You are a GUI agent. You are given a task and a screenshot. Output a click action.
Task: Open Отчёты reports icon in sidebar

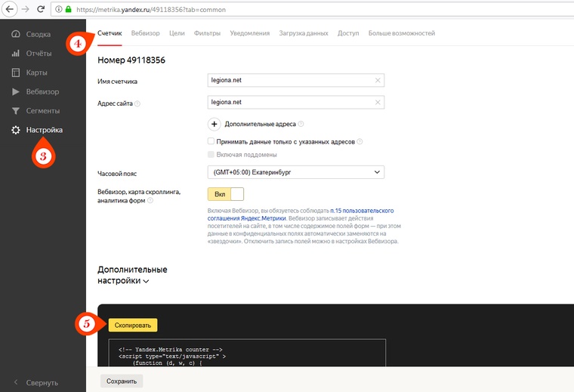(15, 54)
